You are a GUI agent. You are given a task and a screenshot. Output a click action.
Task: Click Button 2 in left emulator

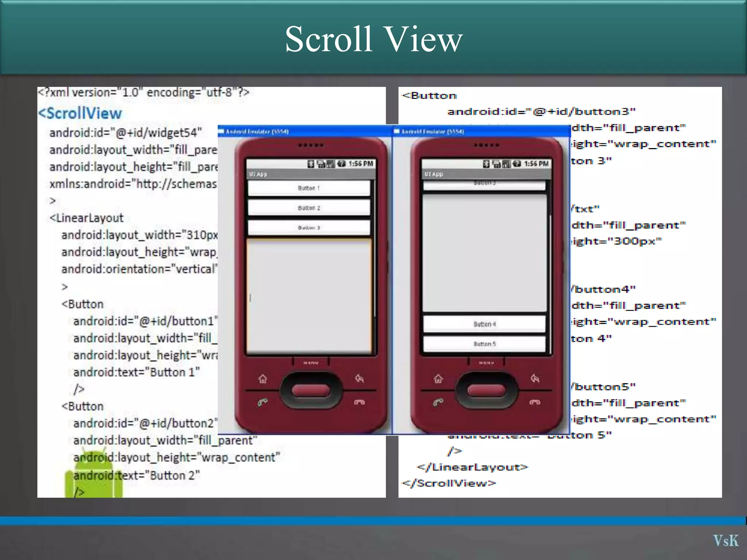(x=309, y=208)
